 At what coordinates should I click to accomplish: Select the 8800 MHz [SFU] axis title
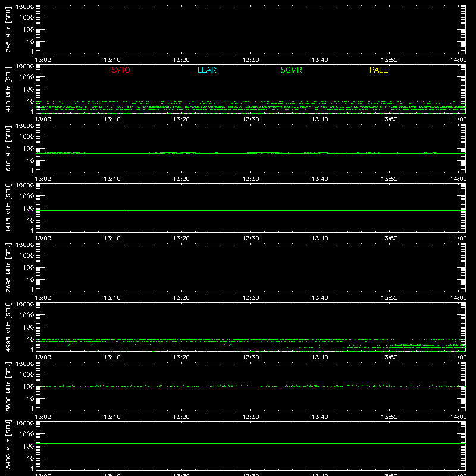pyautogui.click(x=8, y=386)
